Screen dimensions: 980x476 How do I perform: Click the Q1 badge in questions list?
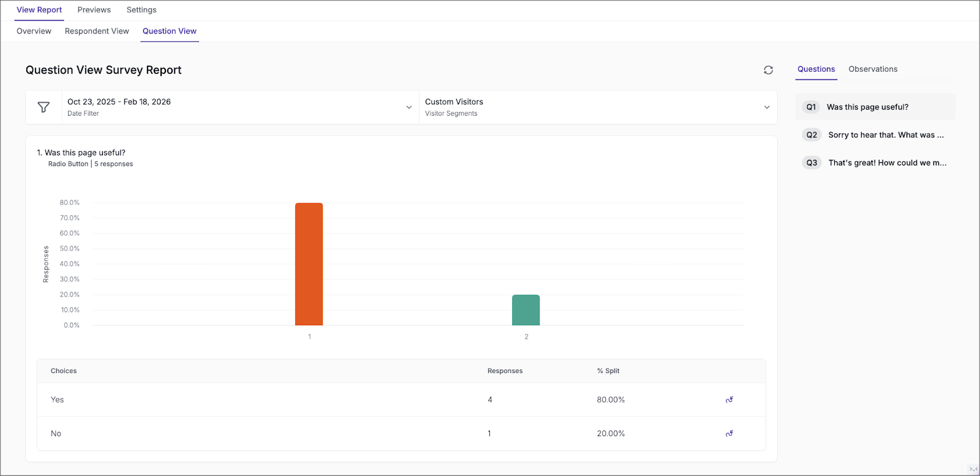pyautogui.click(x=811, y=107)
